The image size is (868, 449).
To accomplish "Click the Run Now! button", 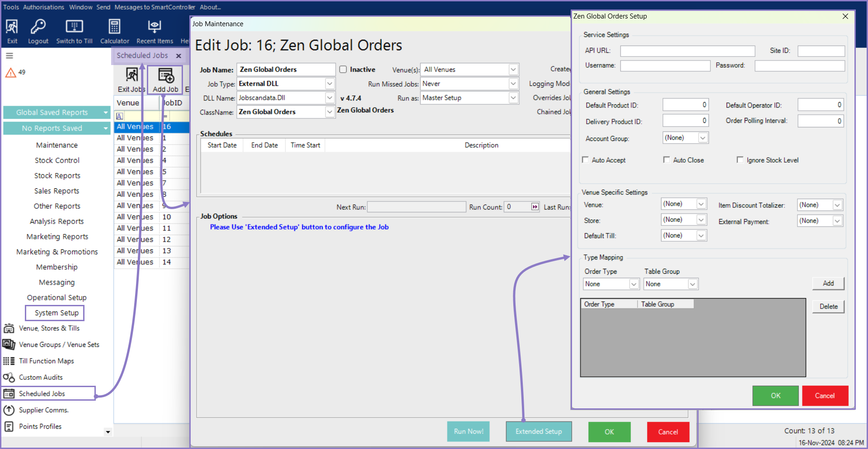I will [x=469, y=431].
